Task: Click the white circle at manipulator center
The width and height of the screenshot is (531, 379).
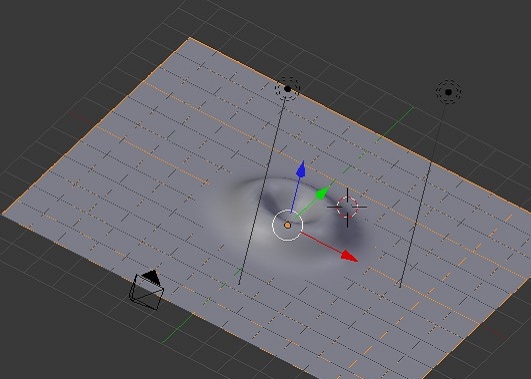Action: pos(288,225)
